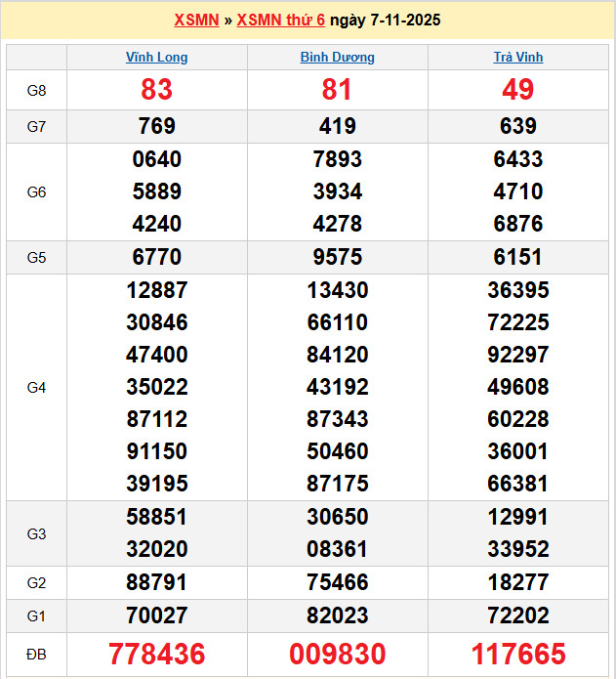Click the G5 result 9575
The height and width of the screenshot is (679, 616).
(x=337, y=257)
